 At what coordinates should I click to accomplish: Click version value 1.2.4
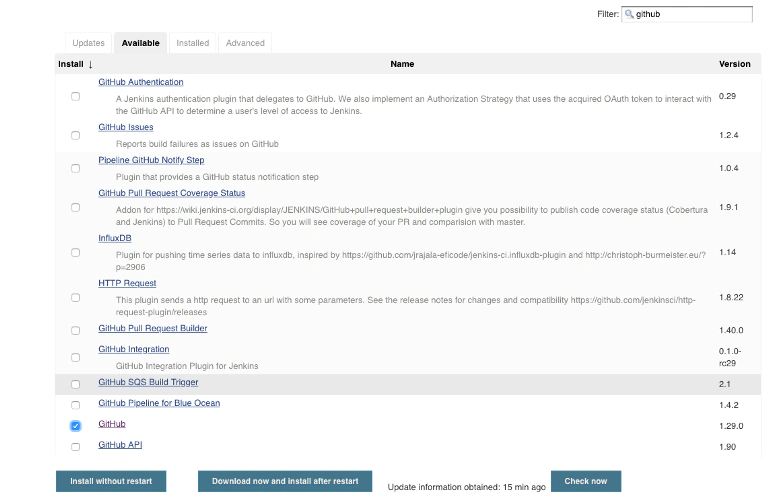tap(728, 135)
